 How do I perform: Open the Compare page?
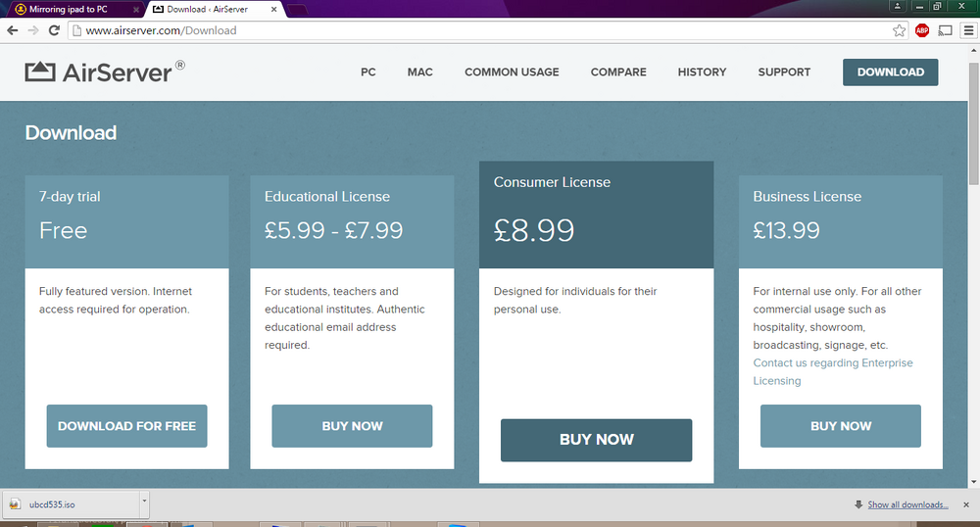click(x=618, y=72)
